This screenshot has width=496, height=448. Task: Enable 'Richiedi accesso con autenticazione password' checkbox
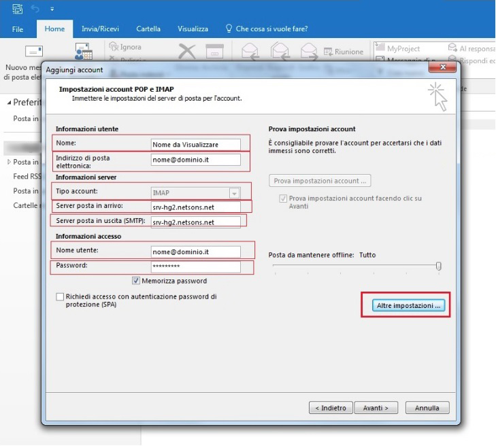coord(60,297)
